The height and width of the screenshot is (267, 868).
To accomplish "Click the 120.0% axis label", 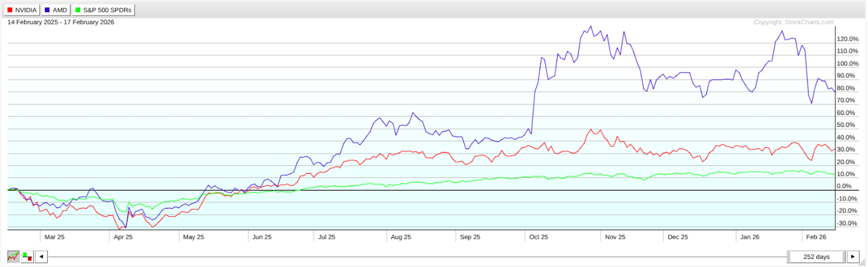I will point(847,39).
